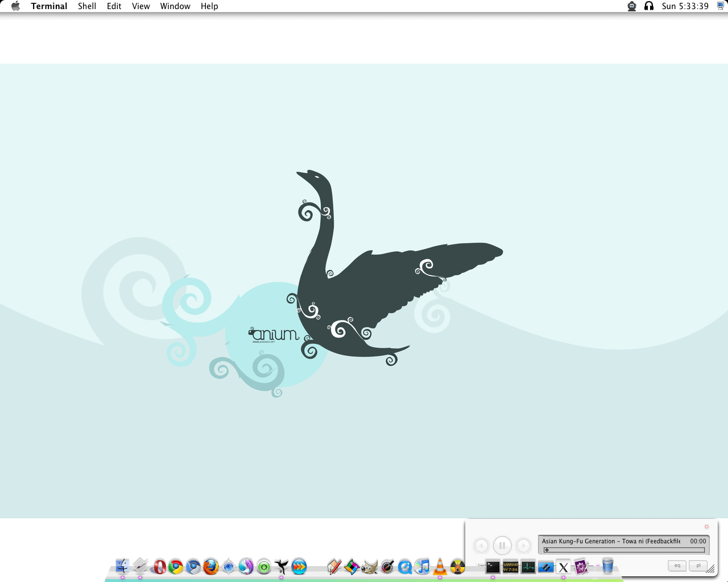
Task: Open the Terminal application menu
Action: [x=49, y=6]
